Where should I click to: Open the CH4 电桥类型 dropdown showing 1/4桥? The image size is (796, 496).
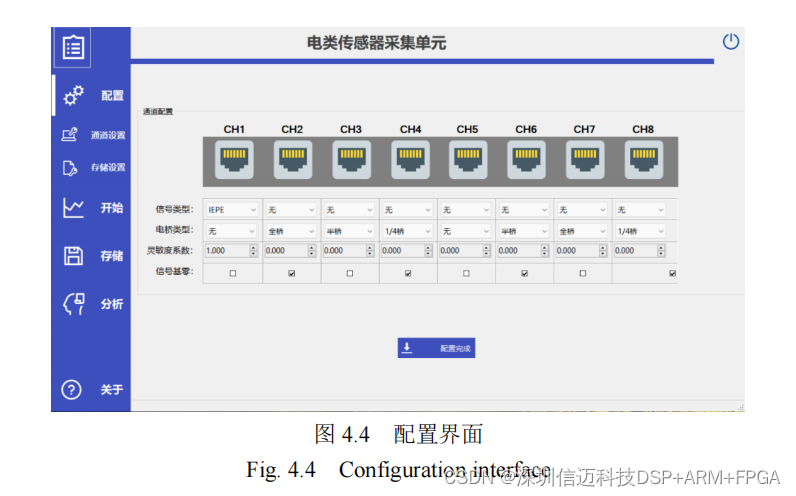[x=408, y=231]
